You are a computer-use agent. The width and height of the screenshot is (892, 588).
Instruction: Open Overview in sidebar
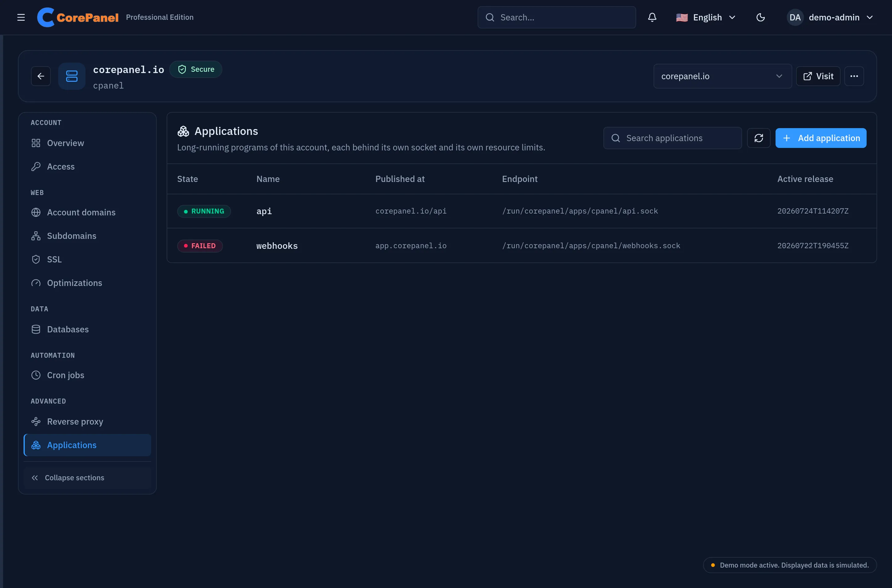tap(87, 143)
